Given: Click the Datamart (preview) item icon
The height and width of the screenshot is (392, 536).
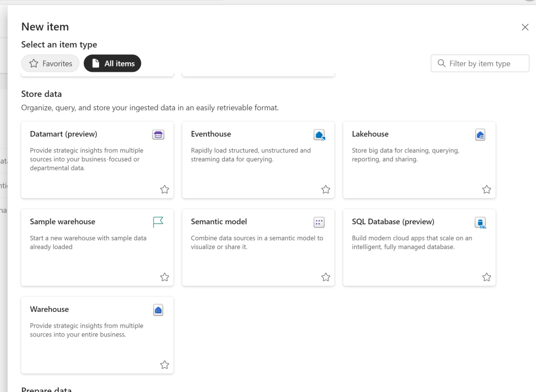Looking at the screenshot, I should point(158,135).
